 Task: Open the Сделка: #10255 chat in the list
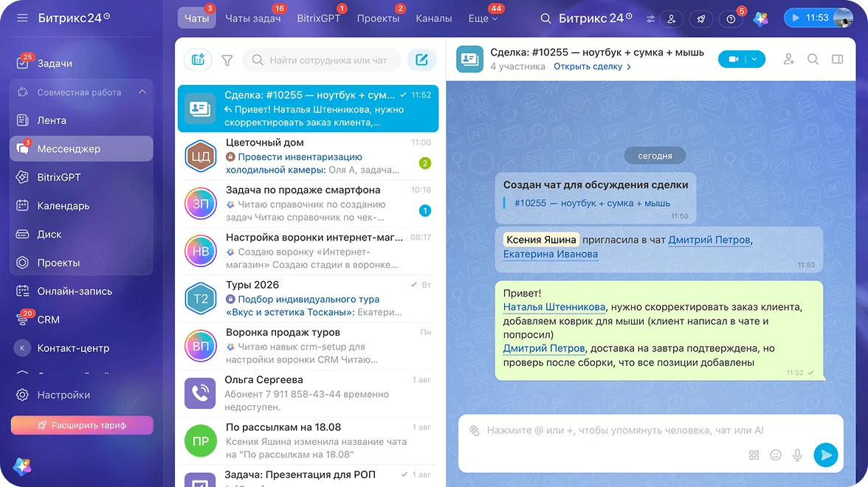[x=308, y=108]
